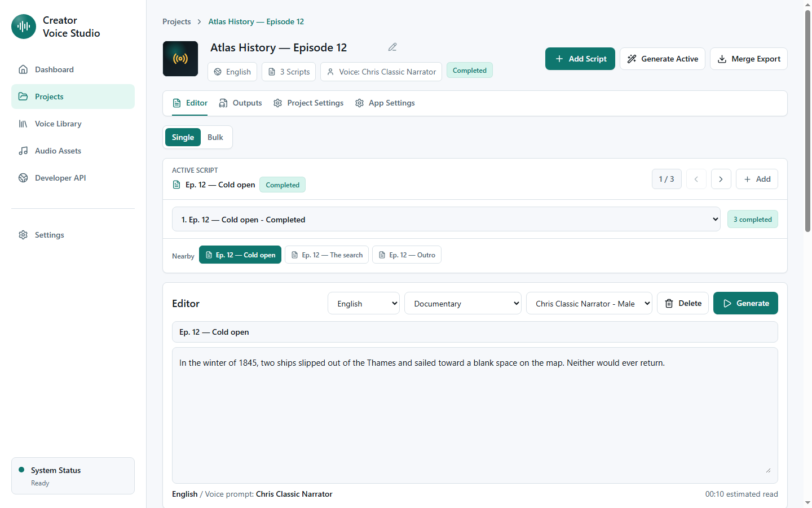Click the script title input field
The image size is (812, 508).
point(475,332)
